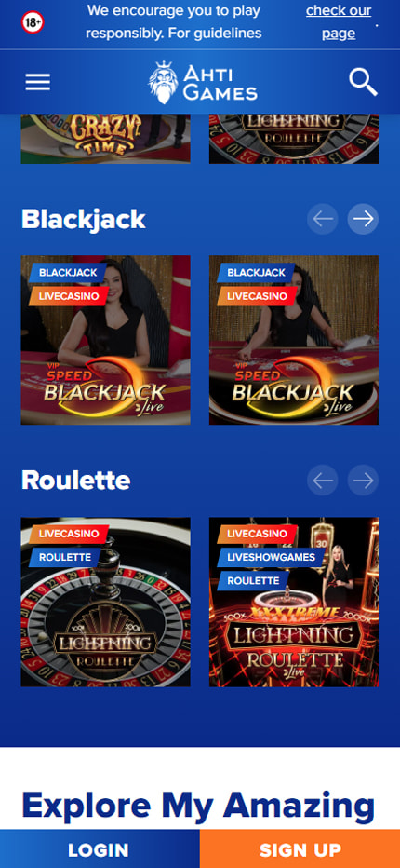Tap the 18+ age restriction badge

tap(33, 22)
